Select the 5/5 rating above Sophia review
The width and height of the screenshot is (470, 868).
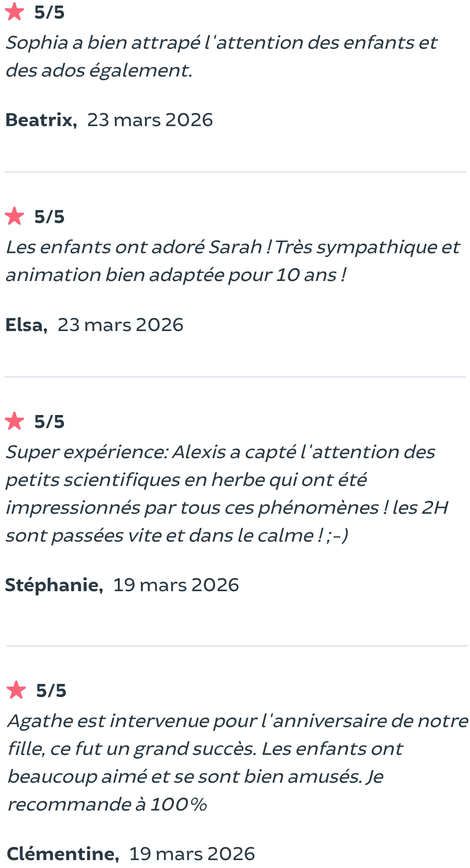pyautogui.click(x=49, y=13)
